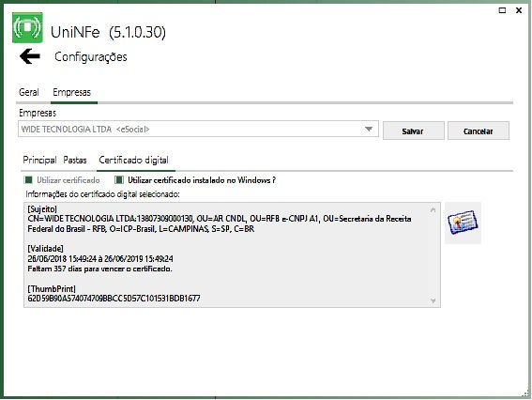Click the UniNFe (5.1.0.30) title text

tap(108, 32)
